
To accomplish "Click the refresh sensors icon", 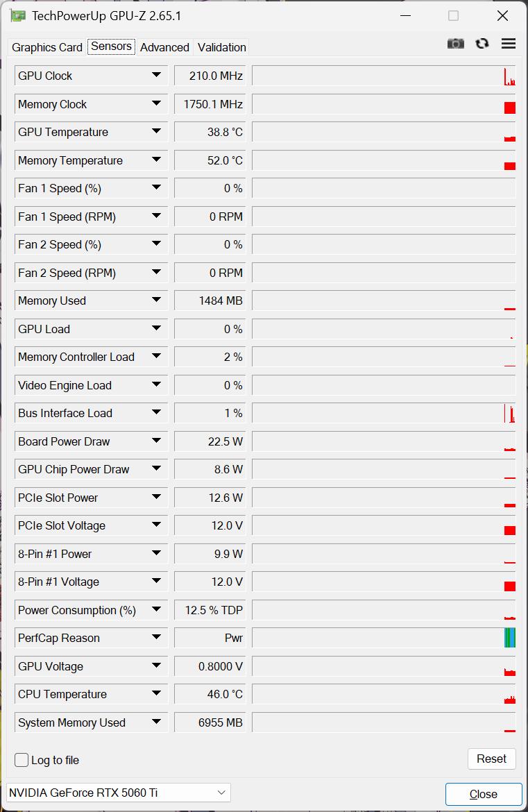I will [482, 44].
